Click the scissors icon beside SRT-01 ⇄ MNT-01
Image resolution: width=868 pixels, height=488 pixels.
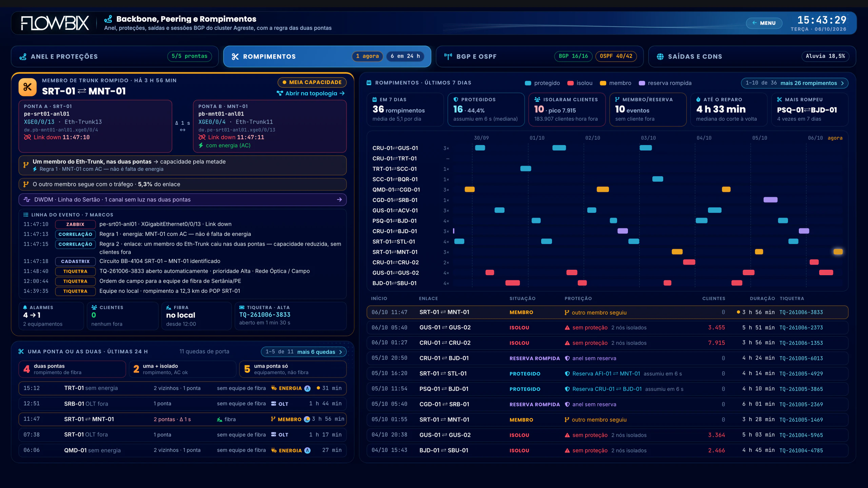point(27,87)
